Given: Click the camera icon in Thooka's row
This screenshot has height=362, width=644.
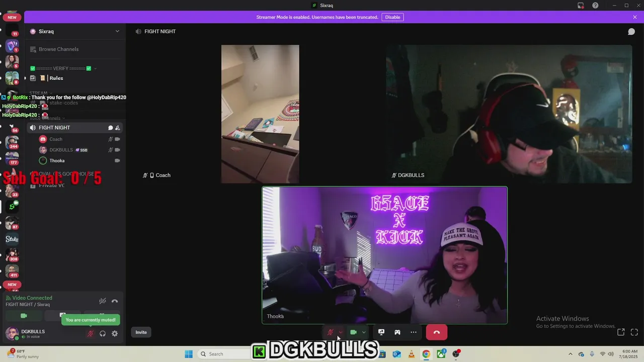Looking at the screenshot, I should pyautogui.click(x=118, y=160).
